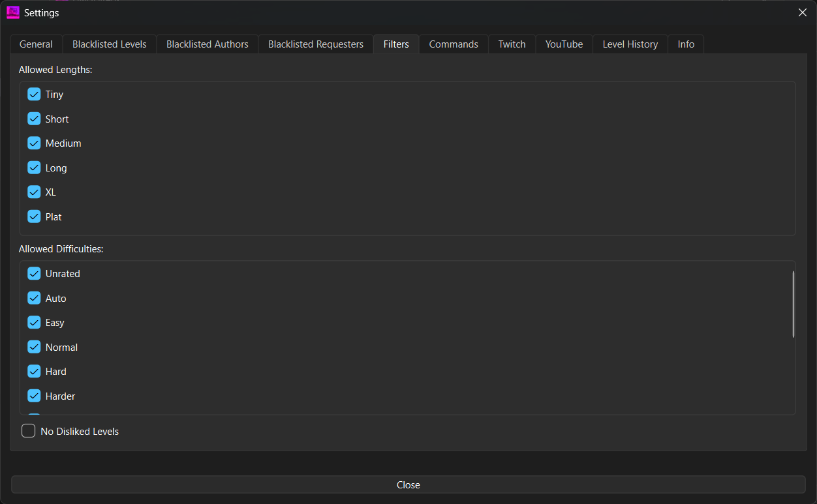The image size is (817, 504).
Task: Close the Settings window with X
Action: (802, 12)
